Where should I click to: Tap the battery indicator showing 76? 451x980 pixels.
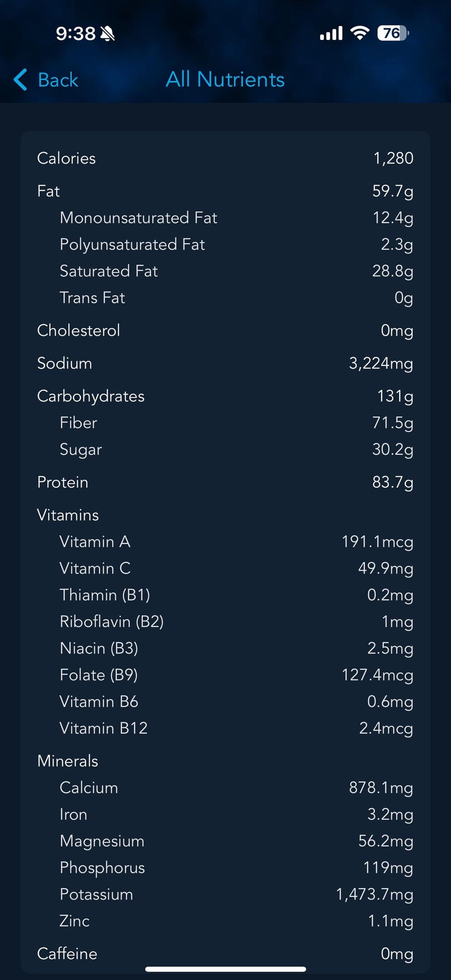[x=393, y=33]
